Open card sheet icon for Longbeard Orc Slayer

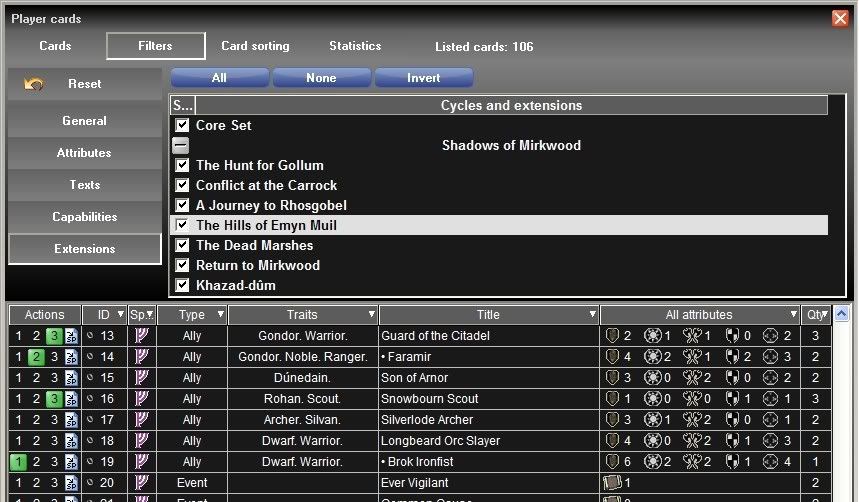coord(71,441)
